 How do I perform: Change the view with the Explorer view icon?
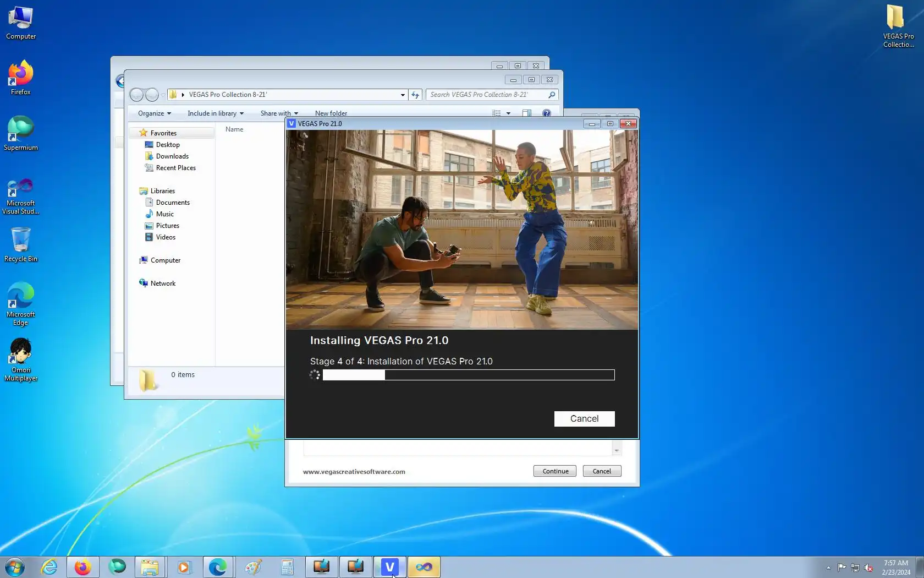click(x=497, y=113)
